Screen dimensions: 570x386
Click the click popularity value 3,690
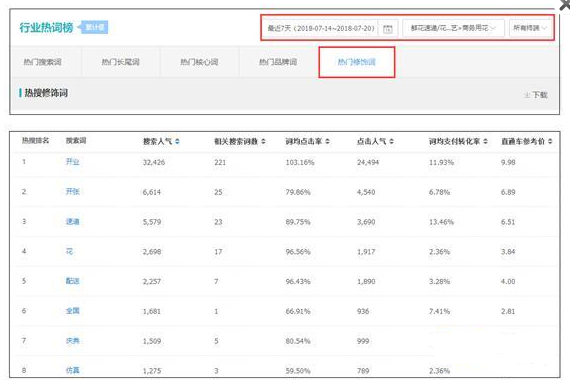click(366, 222)
